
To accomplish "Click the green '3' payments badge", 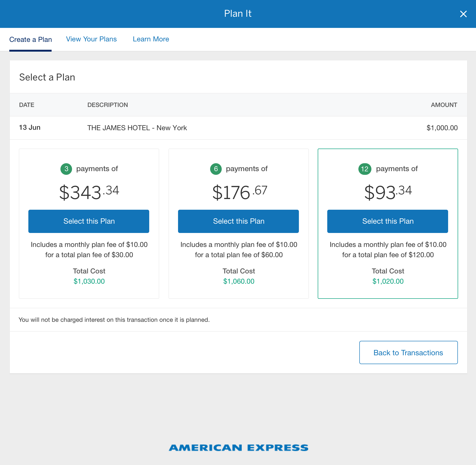I will click(x=66, y=169).
